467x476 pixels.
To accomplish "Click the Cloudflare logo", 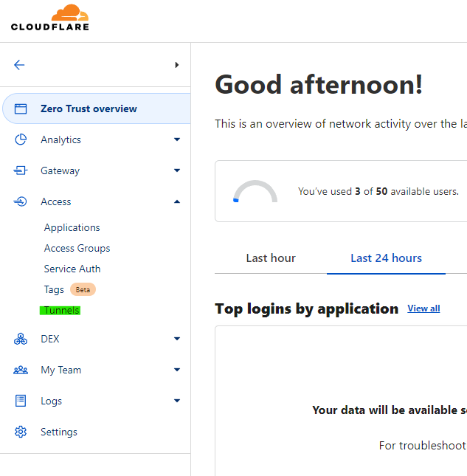I will [x=49, y=18].
